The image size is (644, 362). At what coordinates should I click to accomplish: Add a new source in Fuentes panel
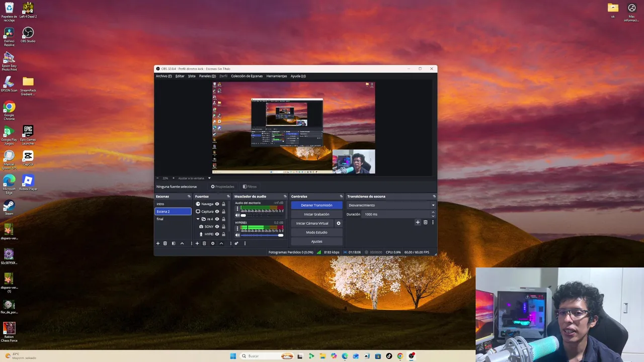197,243
